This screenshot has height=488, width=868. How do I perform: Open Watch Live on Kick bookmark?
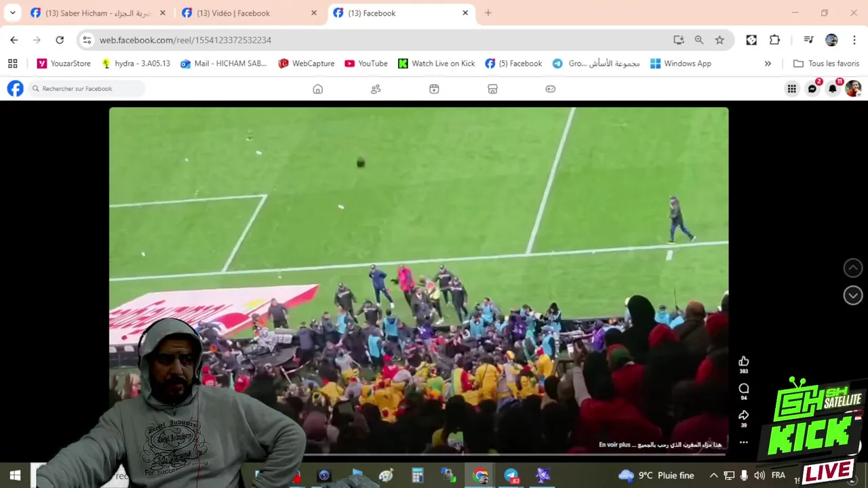click(436, 63)
